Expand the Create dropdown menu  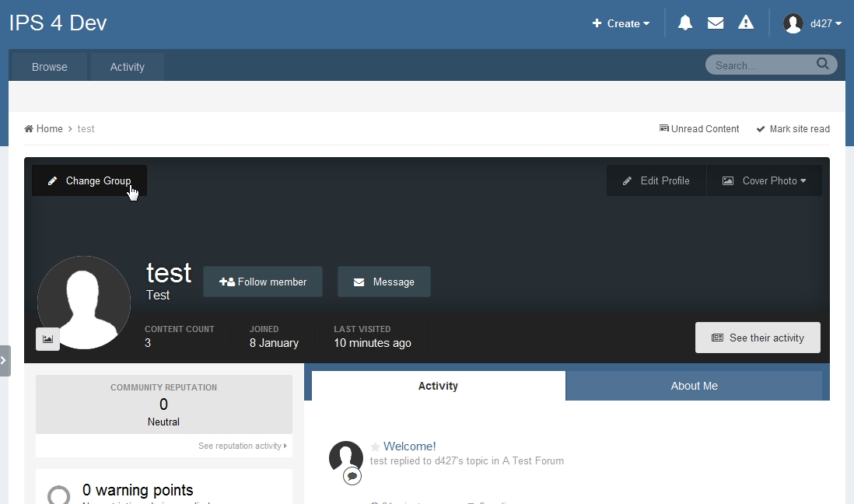pos(621,23)
